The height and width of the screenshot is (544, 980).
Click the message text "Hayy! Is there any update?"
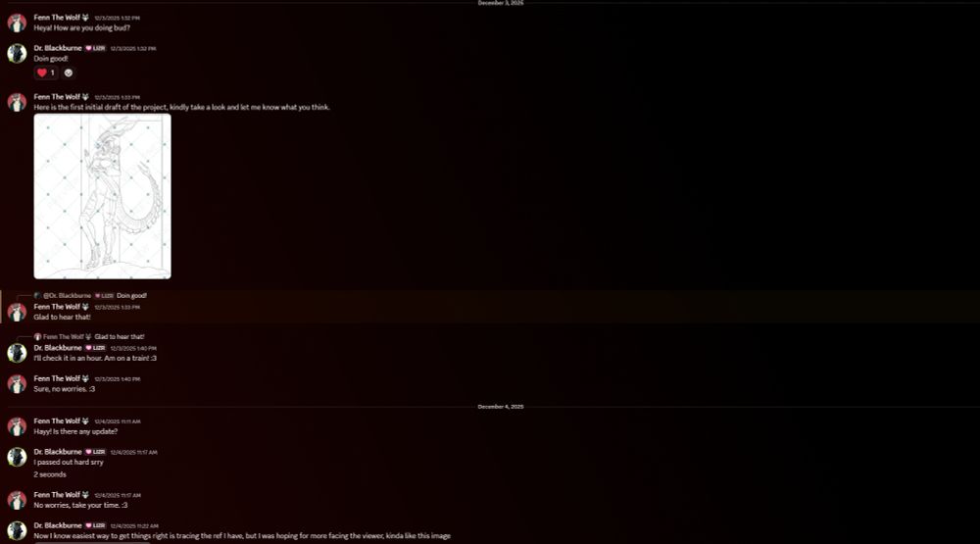(x=75, y=431)
